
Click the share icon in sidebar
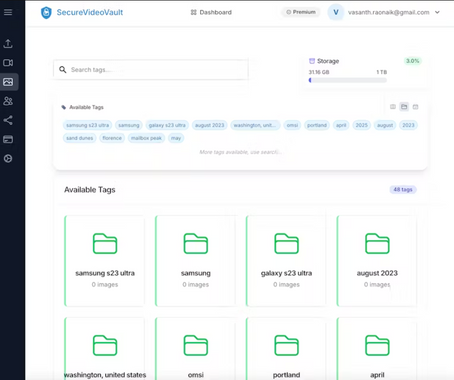[x=8, y=120]
